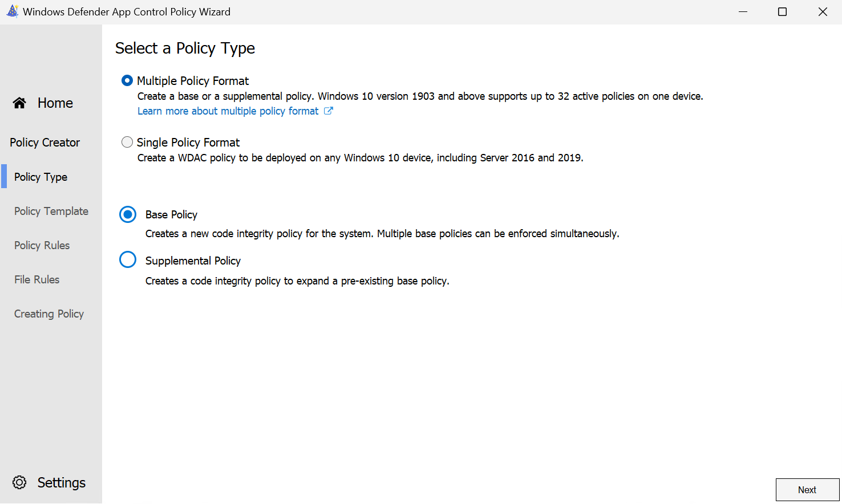Open Learn more about multiple policy format link
Image resolution: width=842 pixels, height=504 pixels.
click(x=228, y=111)
